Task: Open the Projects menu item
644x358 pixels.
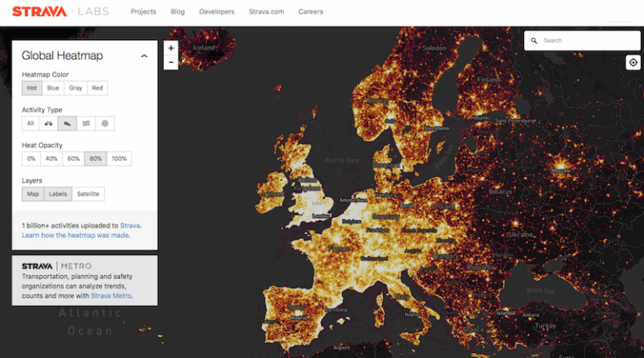Action: click(x=143, y=12)
